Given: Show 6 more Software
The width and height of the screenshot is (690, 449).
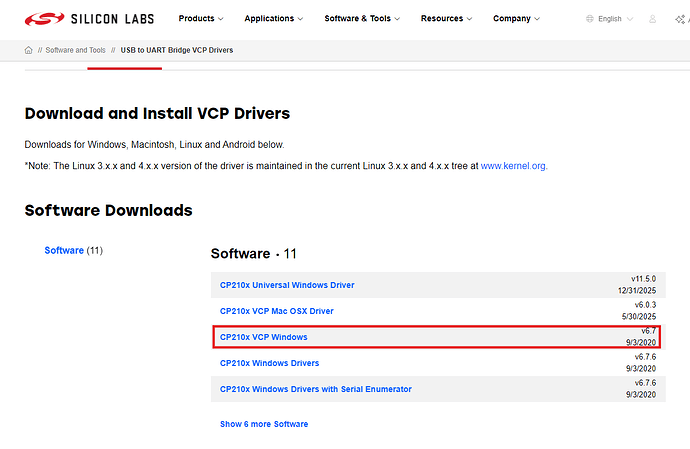Looking at the screenshot, I should coord(264,424).
